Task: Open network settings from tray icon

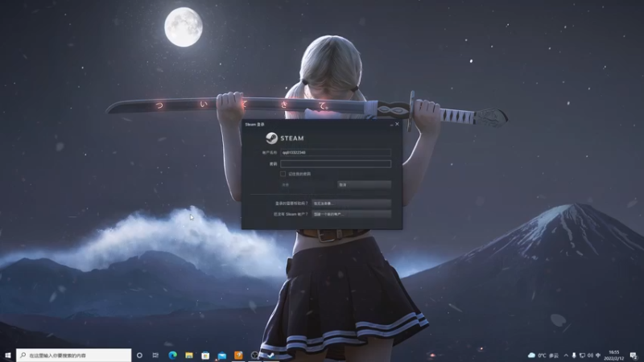Action: tap(582, 356)
